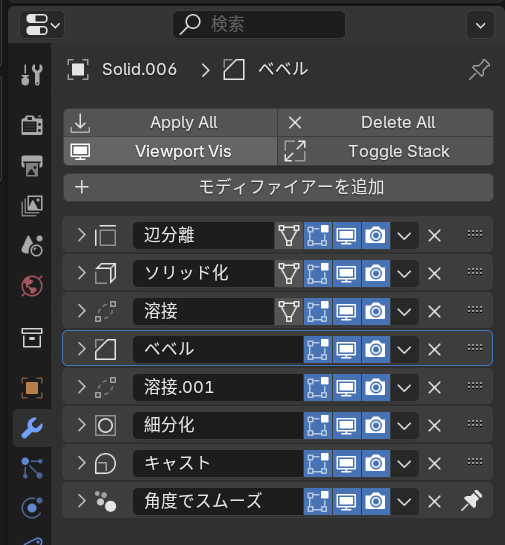
Task: Open the Physics properties tab
Action: 32,507
